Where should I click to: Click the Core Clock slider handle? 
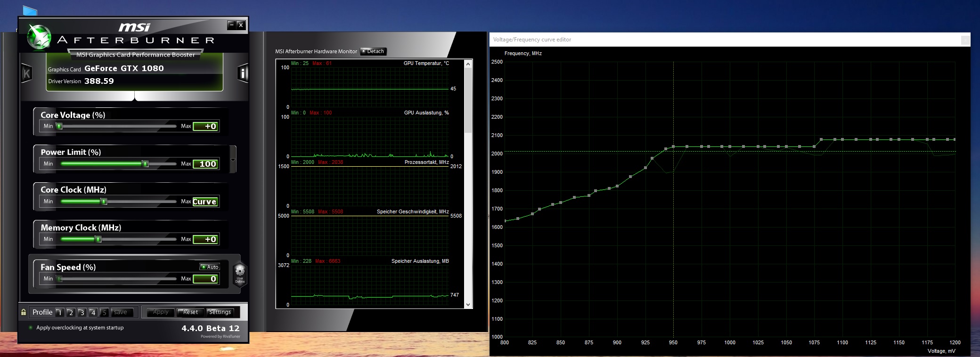point(104,202)
